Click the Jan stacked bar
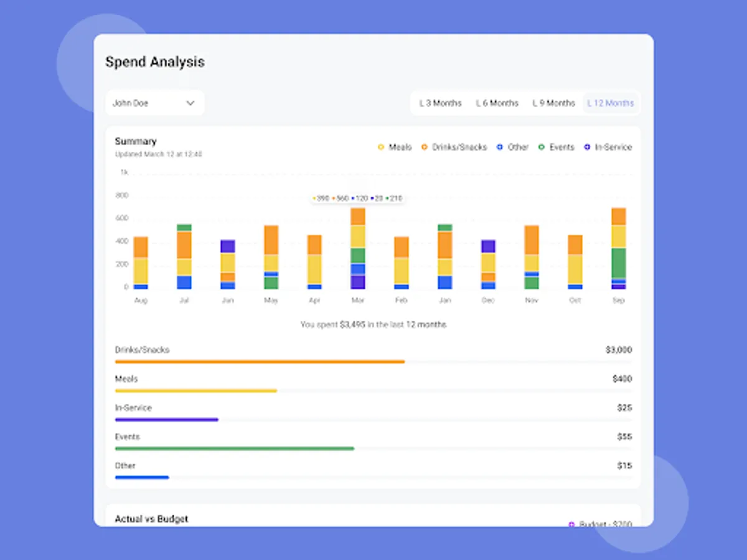 point(444,256)
